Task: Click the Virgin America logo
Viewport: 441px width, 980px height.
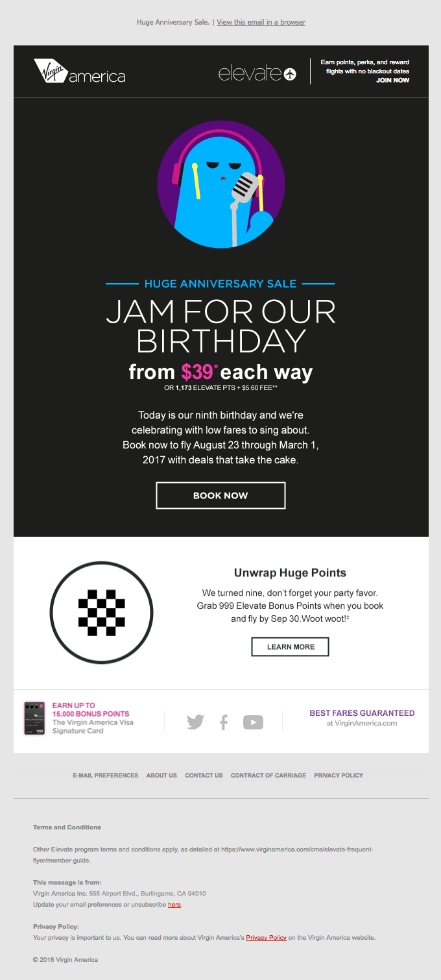Action: pos(79,72)
